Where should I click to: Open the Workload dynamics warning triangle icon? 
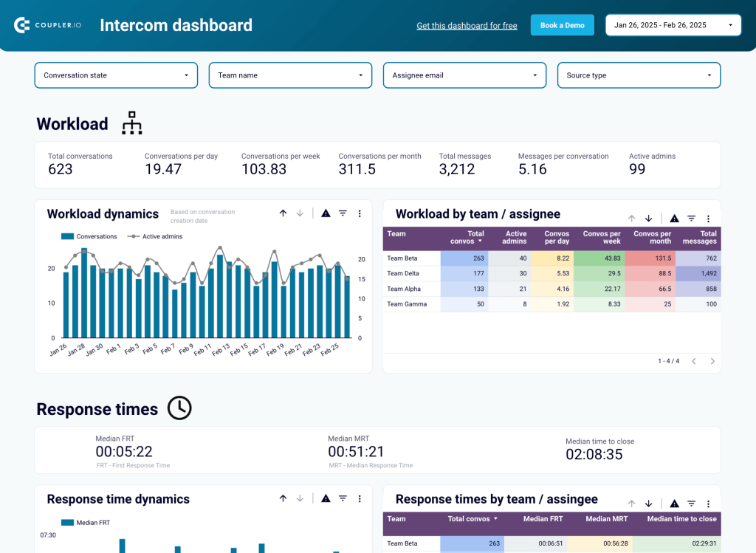click(326, 213)
